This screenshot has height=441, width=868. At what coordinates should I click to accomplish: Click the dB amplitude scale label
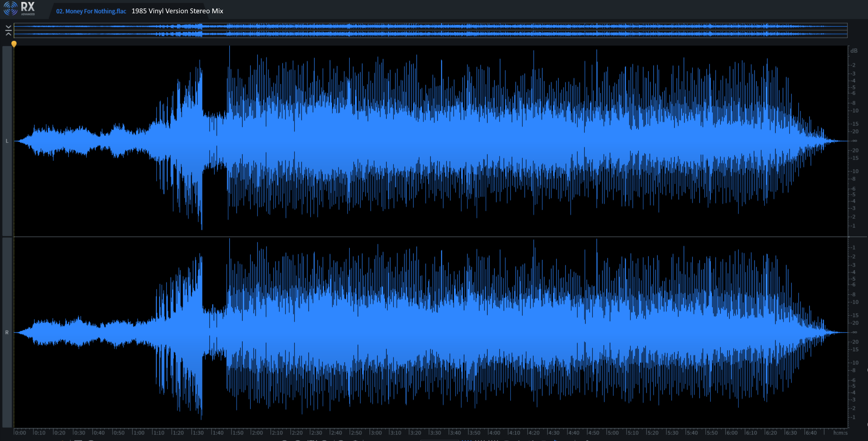pyautogui.click(x=854, y=51)
